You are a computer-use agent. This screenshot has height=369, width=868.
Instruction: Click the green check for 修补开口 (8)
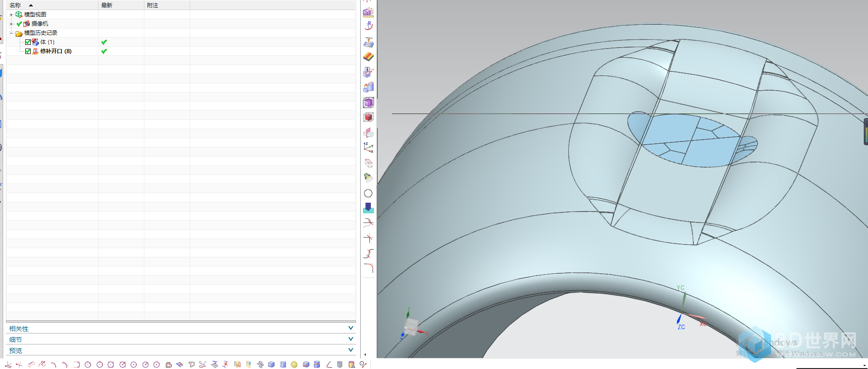click(x=104, y=51)
